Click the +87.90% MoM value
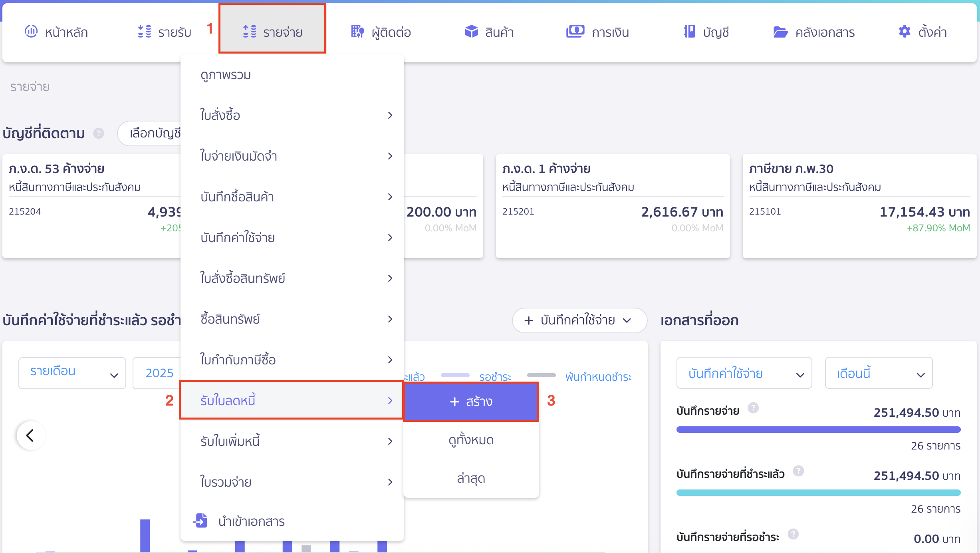980x553 pixels. (x=938, y=228)
